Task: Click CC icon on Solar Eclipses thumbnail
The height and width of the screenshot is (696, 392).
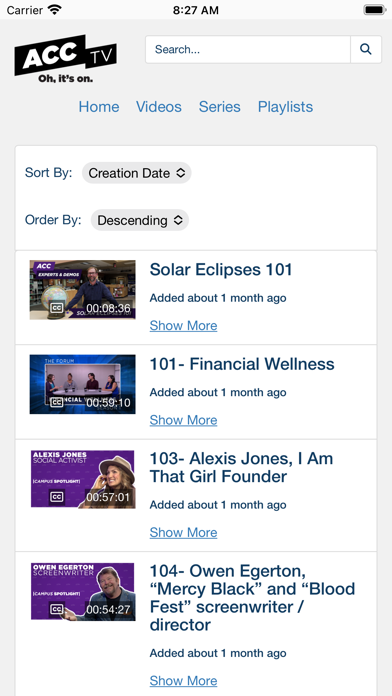Action: click(56, 308)
